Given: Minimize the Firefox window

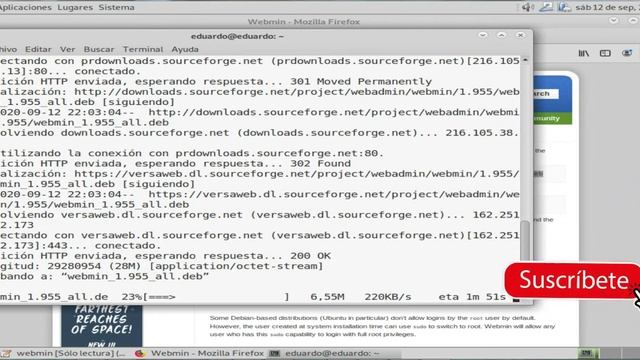Looking at the screenshot, I should pos(613,20).
